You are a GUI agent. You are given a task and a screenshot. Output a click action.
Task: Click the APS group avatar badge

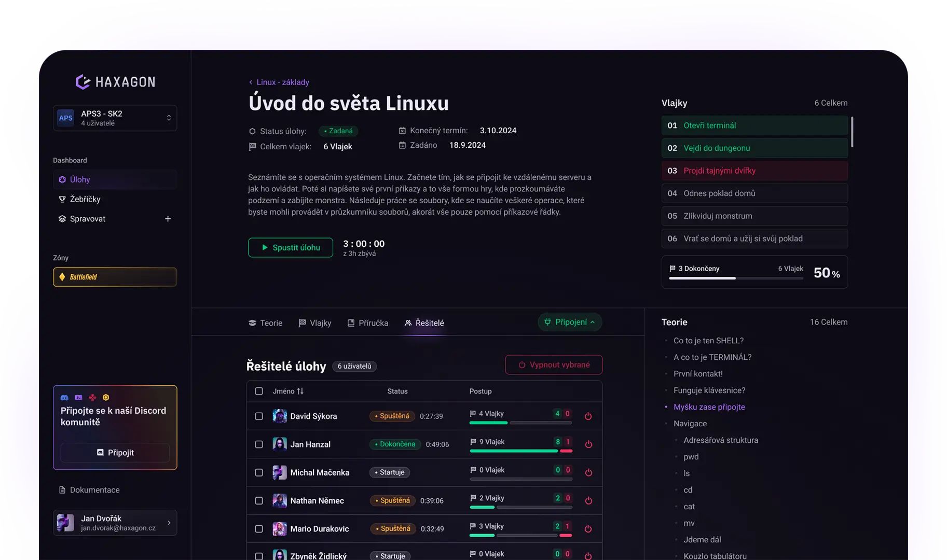pyautogui.click(x=66, y=118)
